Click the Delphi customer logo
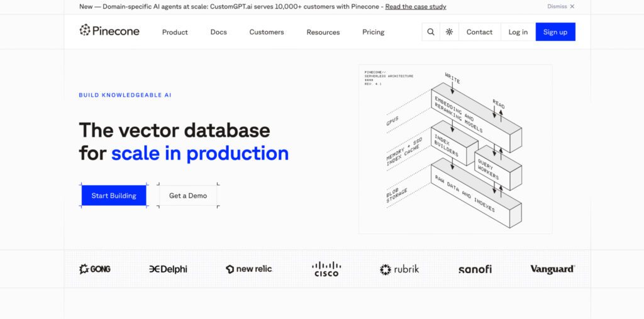The image size is (644, 319). pos(168,269)
